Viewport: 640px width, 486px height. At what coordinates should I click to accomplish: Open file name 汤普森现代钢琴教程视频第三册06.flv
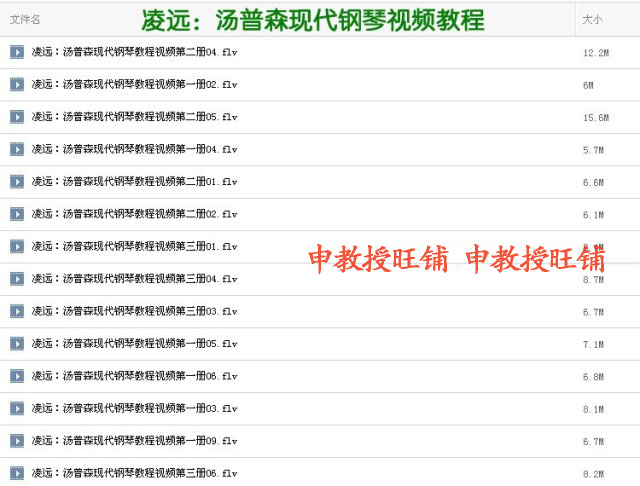pyautogui.click(x=134, y=473)
